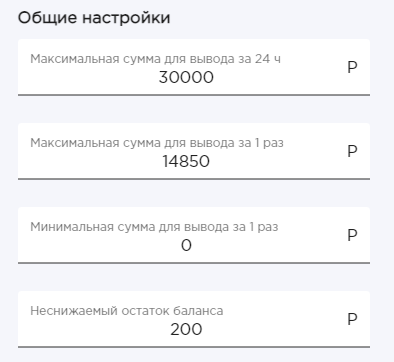Click the underline beneath the 200 field
394x362 pixels.
[x=194, y=347]
